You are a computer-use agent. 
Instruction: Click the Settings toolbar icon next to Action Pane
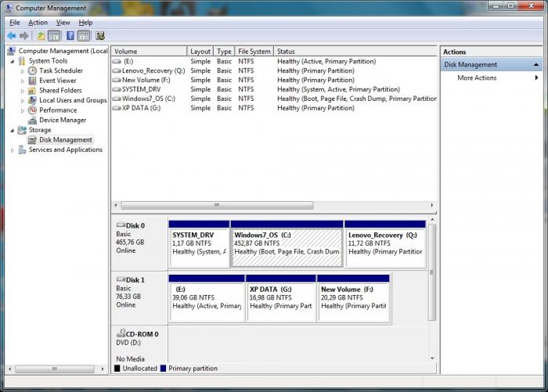100,36
